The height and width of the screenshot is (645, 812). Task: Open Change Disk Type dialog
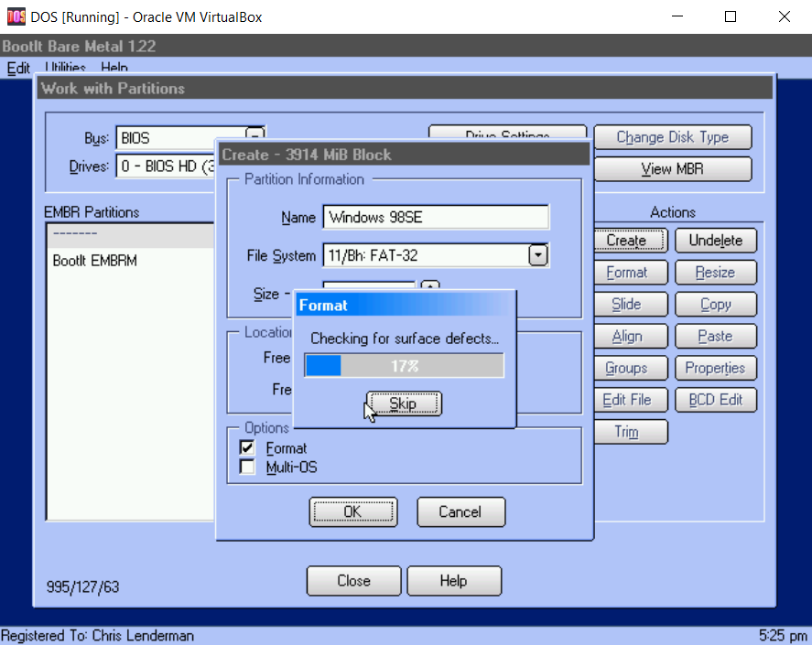[672, 136]
